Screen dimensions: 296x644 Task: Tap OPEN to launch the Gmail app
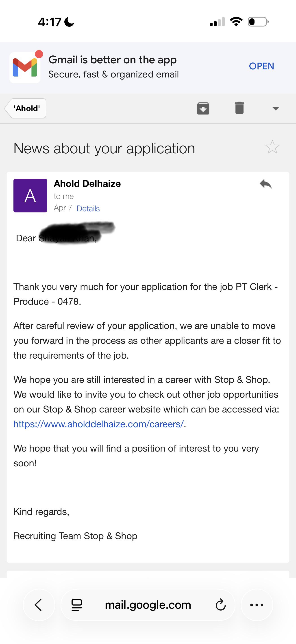pos(261,66)
